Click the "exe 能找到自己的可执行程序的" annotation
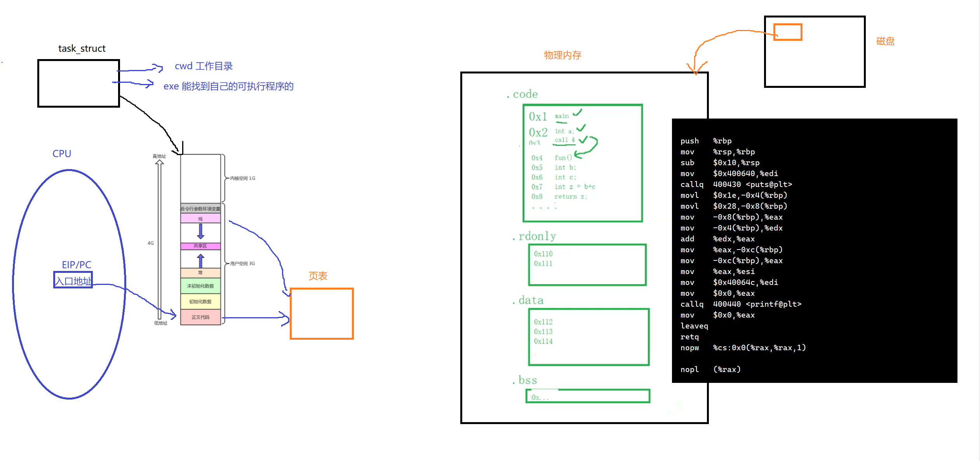 [x=228, y=86]
